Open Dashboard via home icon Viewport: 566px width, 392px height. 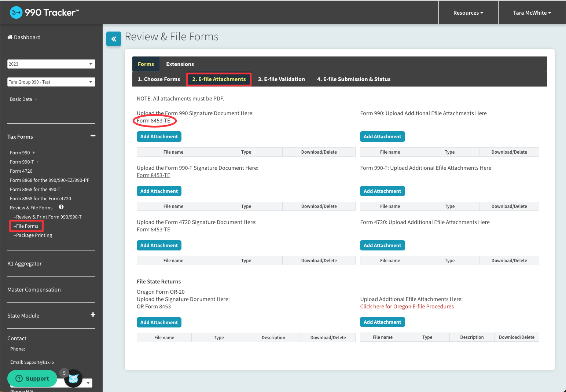[x=10, y=37]
